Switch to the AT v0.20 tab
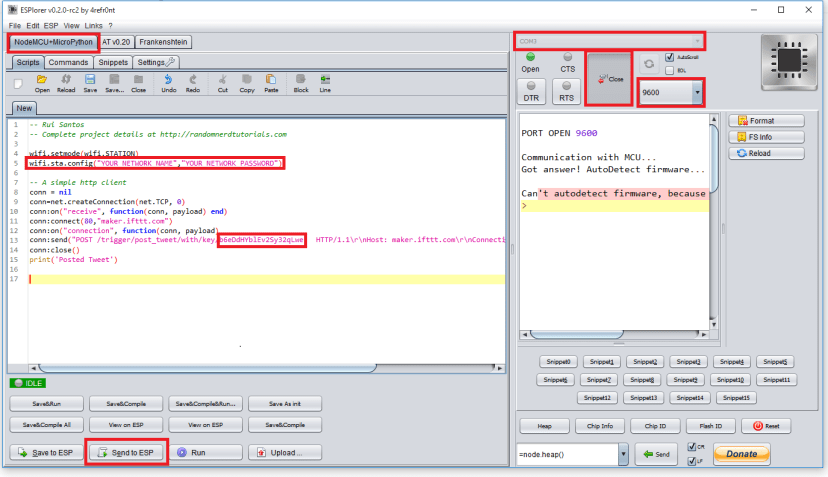Screen dimensions: 828x477 pyautogui.click(x=116, y=42)
